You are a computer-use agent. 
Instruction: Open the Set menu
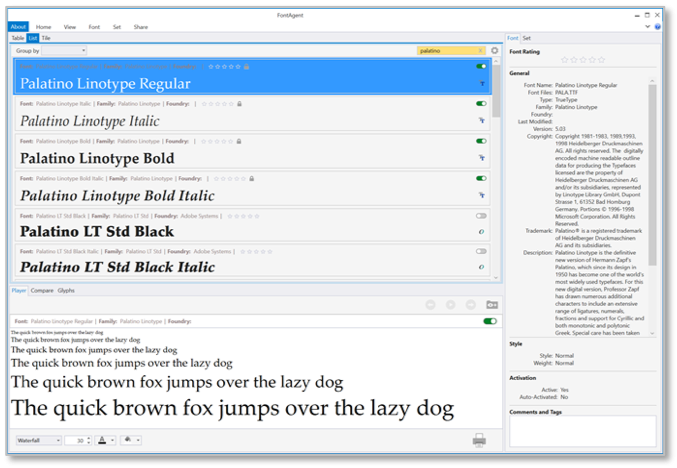point(117,27)
